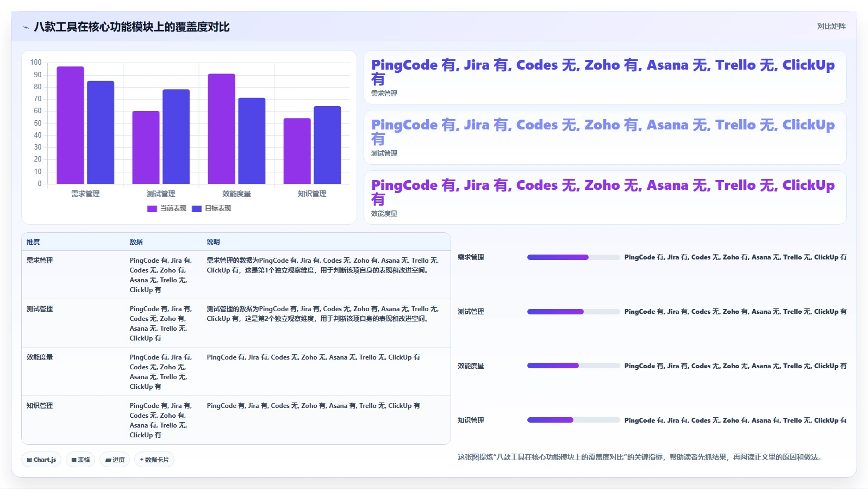Click the 知识管理 label on the chart's x-axis
Screen dimensions: 868x489
(312, 194)
